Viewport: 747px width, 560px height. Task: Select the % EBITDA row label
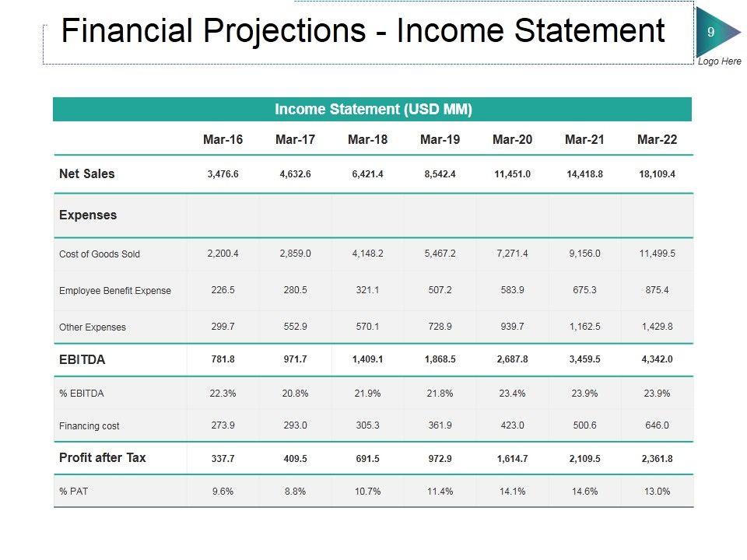pyautogui.click(x=82, y=394)
